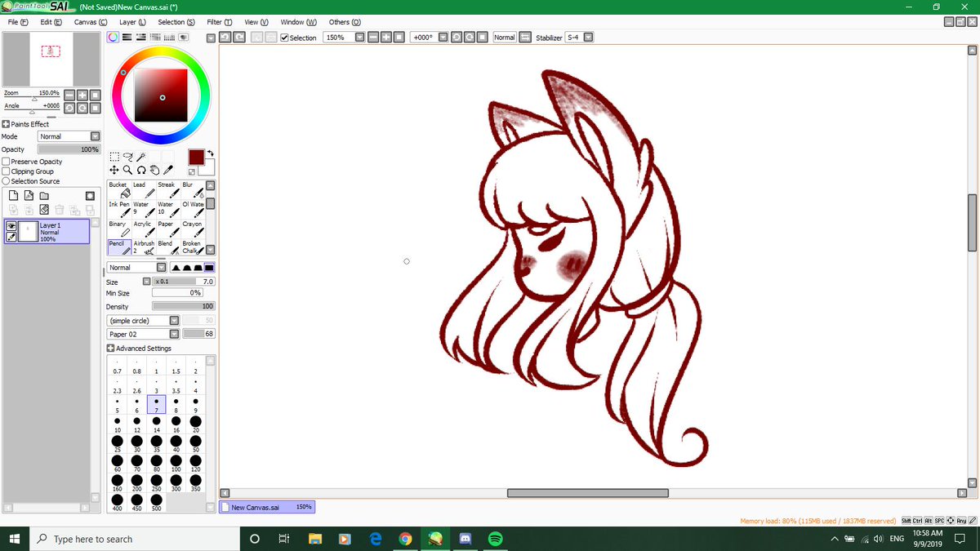Open the brush blend mode Normal dropdown
The image size is (980, 551).
pyautogui.click(x=137, y=268)
